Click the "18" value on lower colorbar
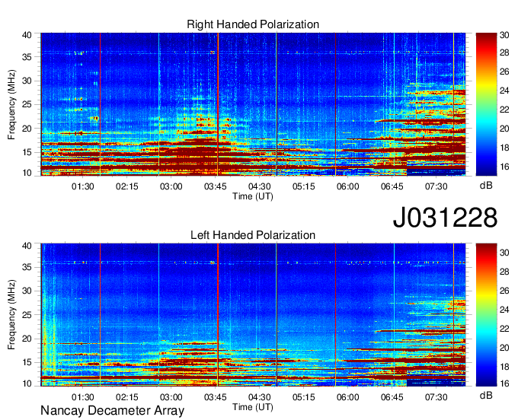The image size is (518, 420). tap(504, 367)
